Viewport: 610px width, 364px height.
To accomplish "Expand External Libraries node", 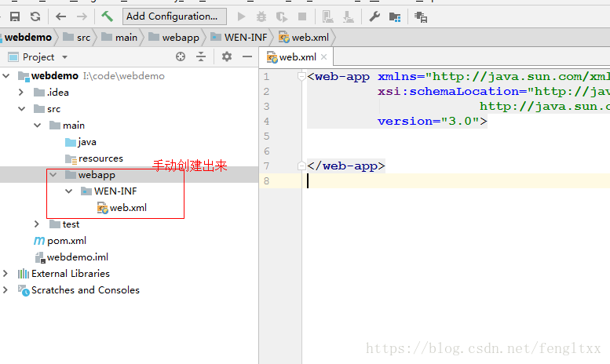I will click(5, 273).
